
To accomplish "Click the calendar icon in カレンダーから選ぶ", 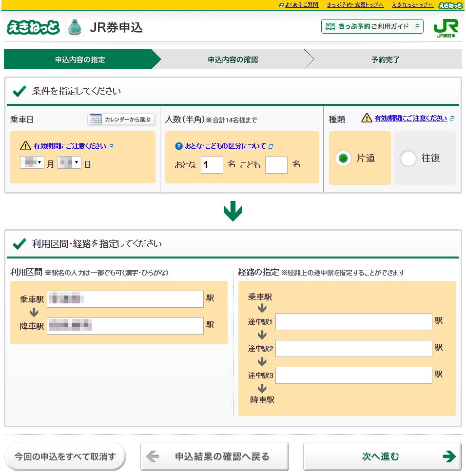I will (x=96, y=119).
